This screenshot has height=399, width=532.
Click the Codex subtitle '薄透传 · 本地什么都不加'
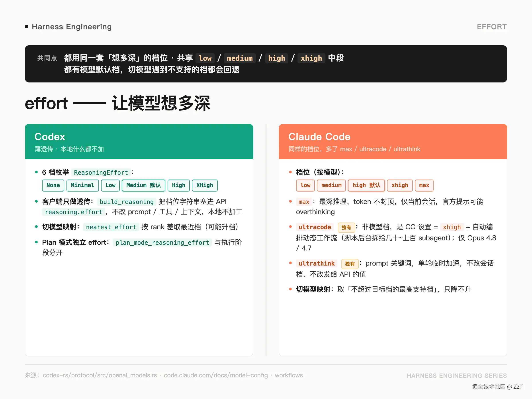click(69, 149)
